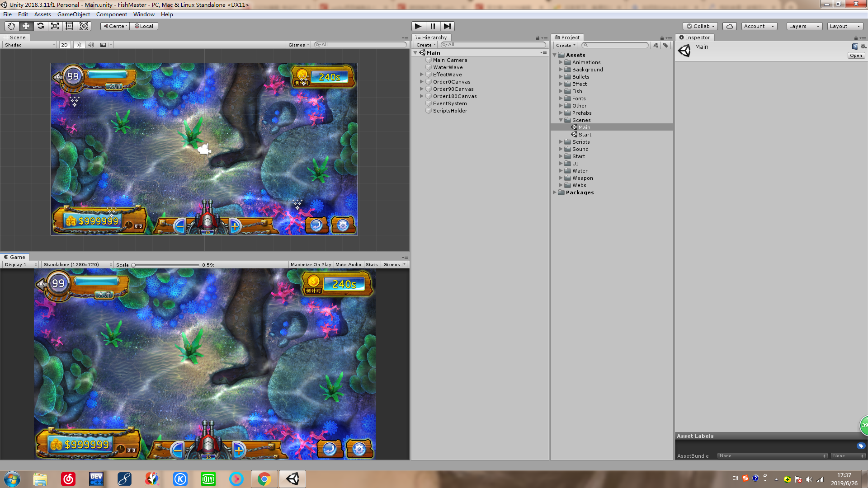The width and height of the screenshot is (868, 488).
Task: Open Chrome from the taskbar
Action: [x=264, y=479]
